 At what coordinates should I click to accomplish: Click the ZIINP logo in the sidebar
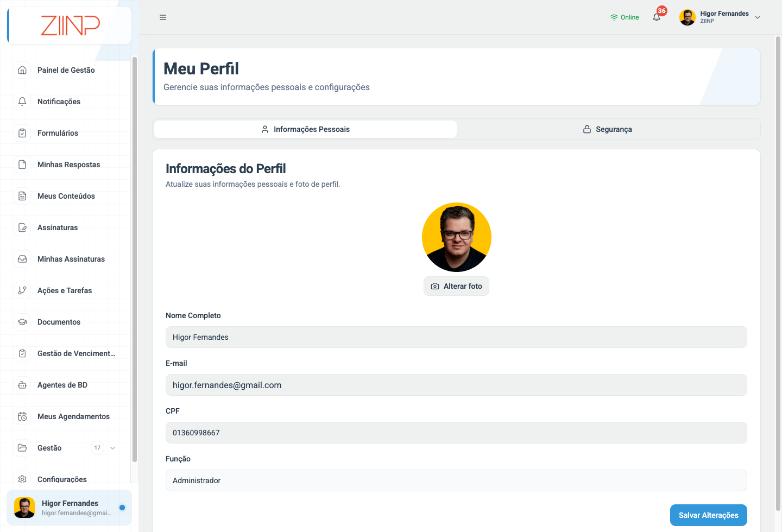[71, 26]
